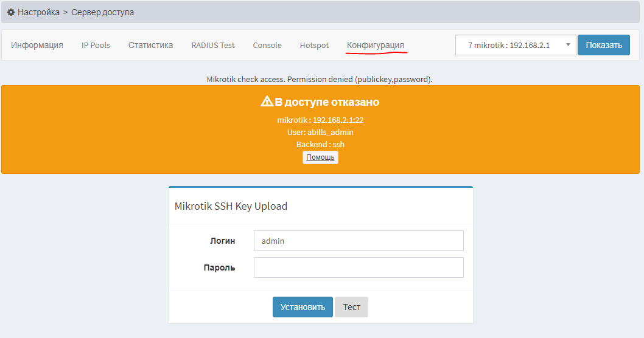Screen dimensions: 644x338
Task: Switch to the Информация tab
Action: [x=37, y=45]
